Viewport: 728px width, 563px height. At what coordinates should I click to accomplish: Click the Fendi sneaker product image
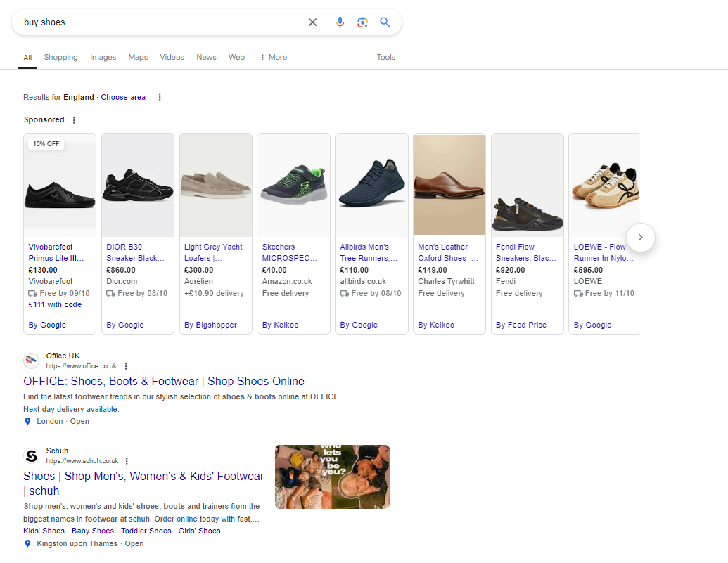(528, 185)
